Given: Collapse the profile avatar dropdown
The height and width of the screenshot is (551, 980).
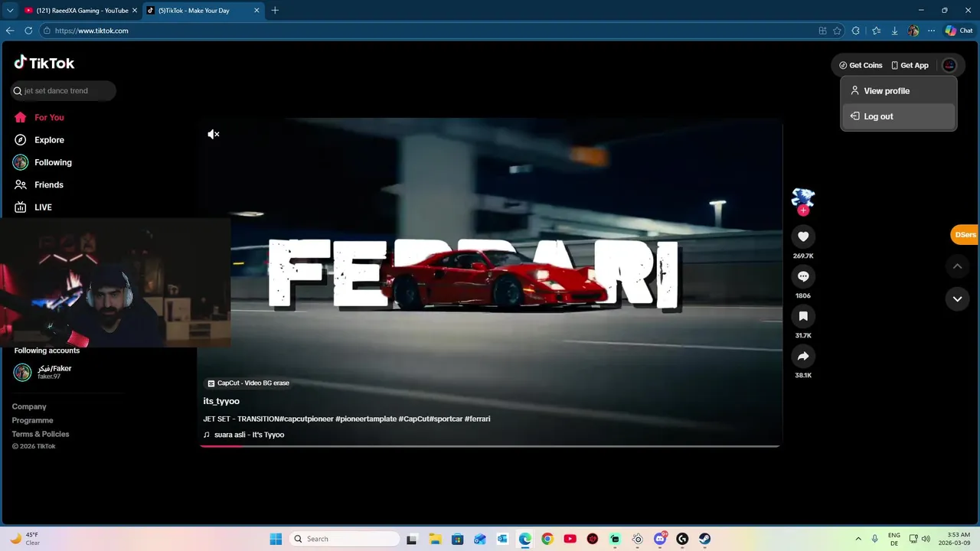Looking at the screenshot, I should point(949,65).
